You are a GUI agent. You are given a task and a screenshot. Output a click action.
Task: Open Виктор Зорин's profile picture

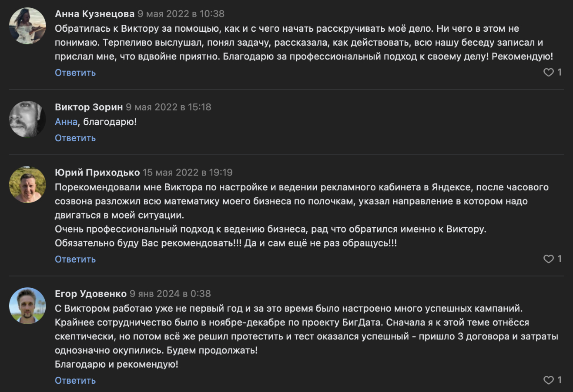pos(27,120)
